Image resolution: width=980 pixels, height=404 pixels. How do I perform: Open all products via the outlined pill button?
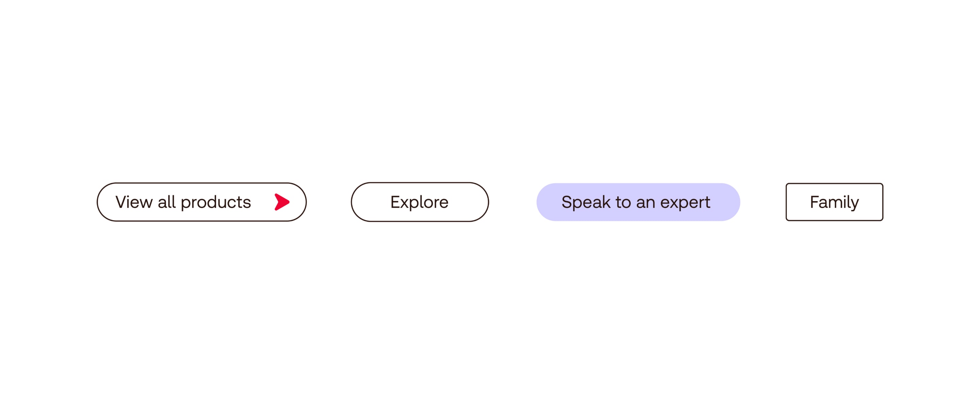coord(201,202)
